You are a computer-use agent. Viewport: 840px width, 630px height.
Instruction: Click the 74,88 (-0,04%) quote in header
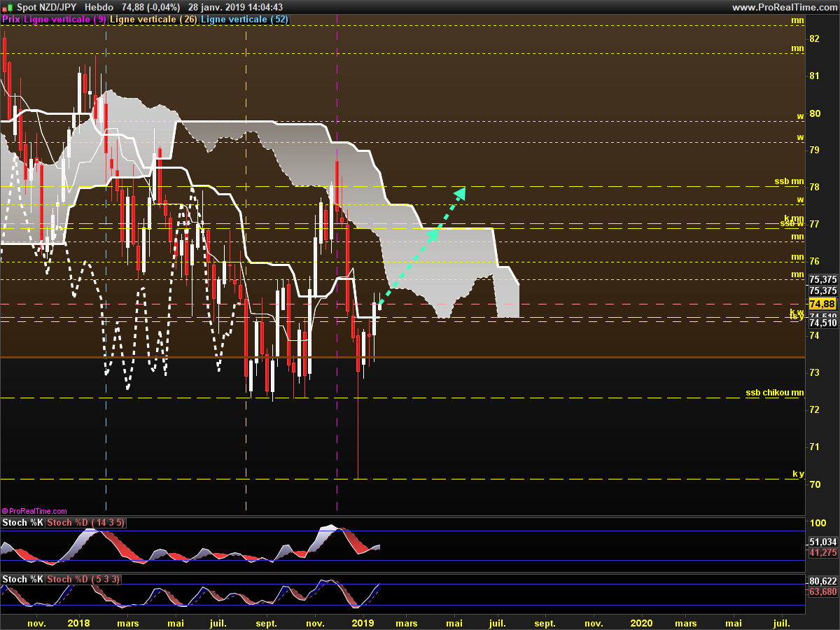150,7
